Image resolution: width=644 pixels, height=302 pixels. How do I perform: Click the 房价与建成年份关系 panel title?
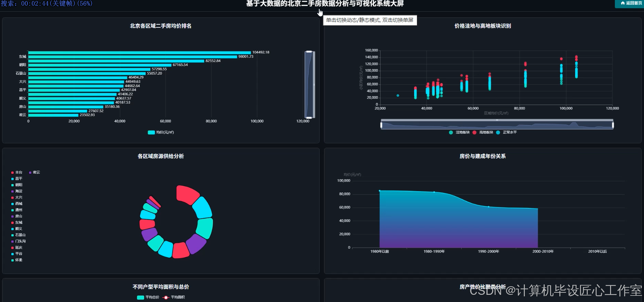coord(483,156)
